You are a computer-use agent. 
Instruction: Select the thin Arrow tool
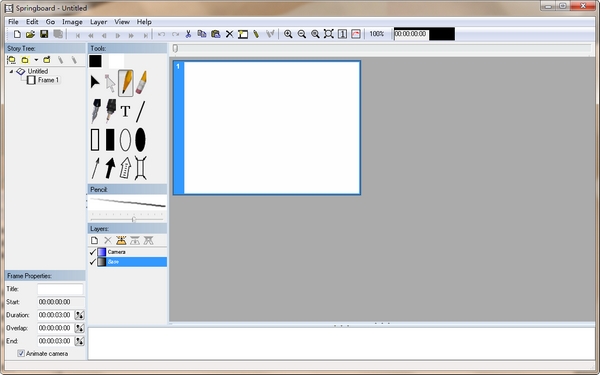click(x=95, y=168)
